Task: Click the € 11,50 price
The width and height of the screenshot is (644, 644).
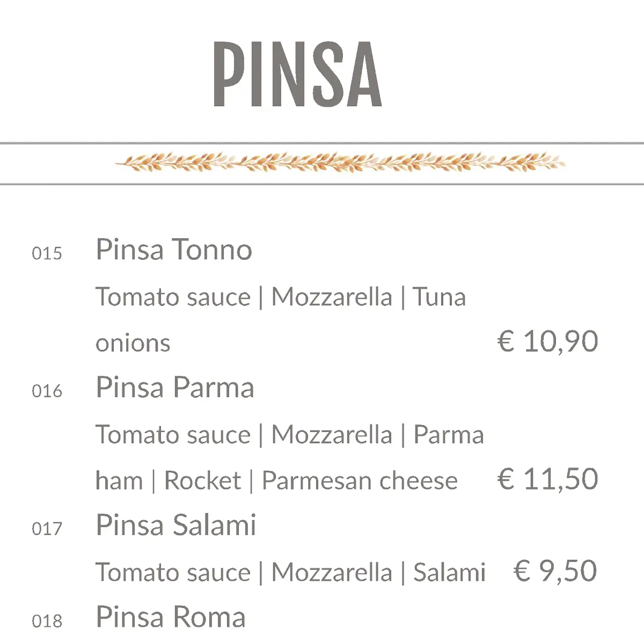Action: click(x=548, y=479)
